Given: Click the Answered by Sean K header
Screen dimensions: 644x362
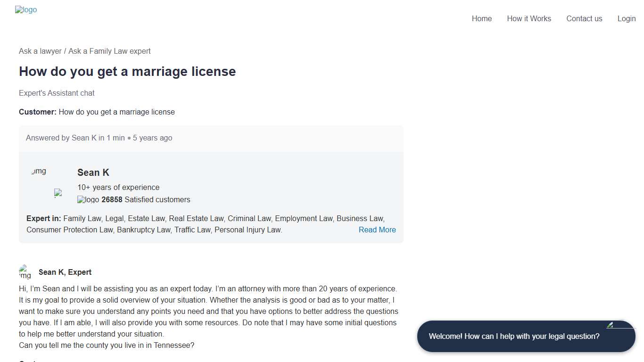Looking at the screenshot, I should 99,138.
